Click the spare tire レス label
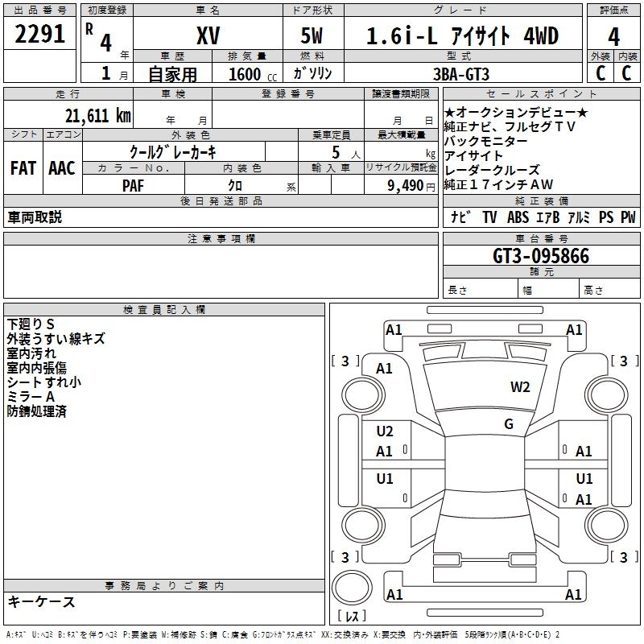The image size is (644, 644). coord(352,615)
